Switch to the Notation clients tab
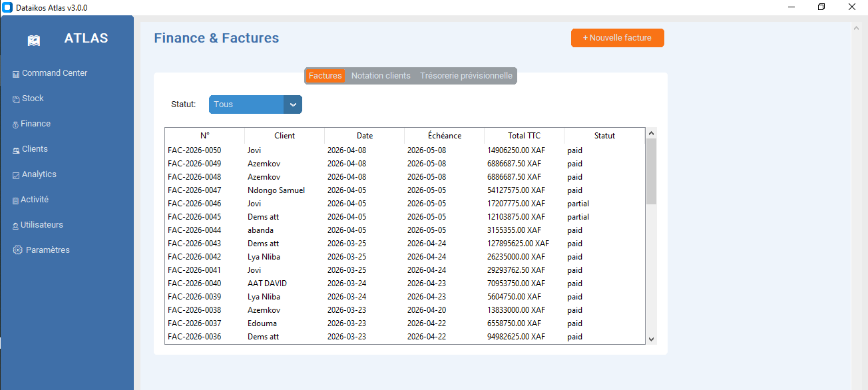Viewport: 868px width, 390px height. (381, 76)
